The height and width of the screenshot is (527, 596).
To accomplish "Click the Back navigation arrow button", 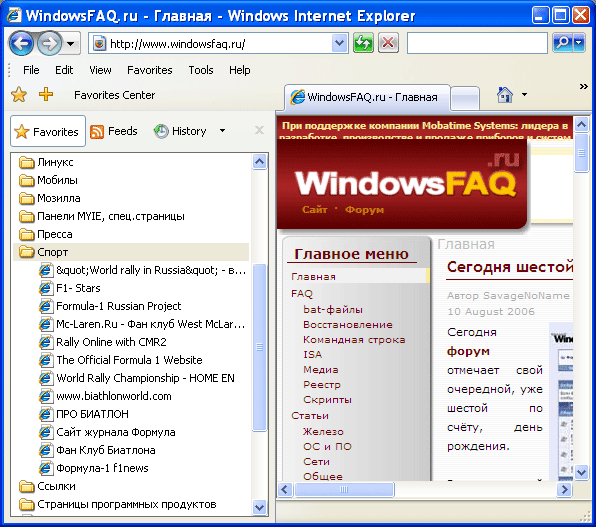I will coord(21,43).
